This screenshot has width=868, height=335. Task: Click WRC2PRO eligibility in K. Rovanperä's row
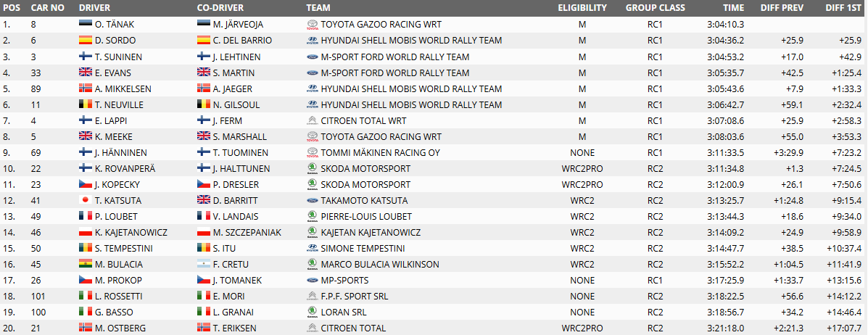coord(582,168)
